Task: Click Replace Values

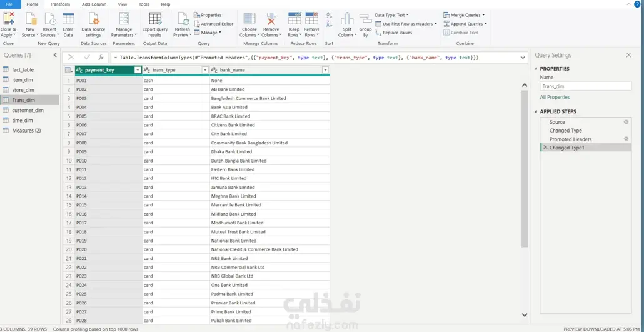Action: click(393, 33)
